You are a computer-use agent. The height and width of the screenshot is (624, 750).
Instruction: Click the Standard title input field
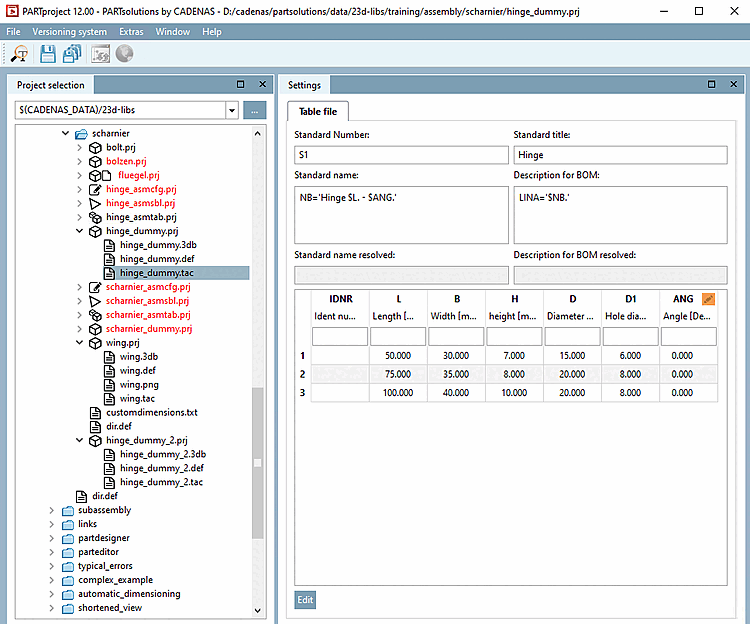pyautogui.click(x=620, y=155)
